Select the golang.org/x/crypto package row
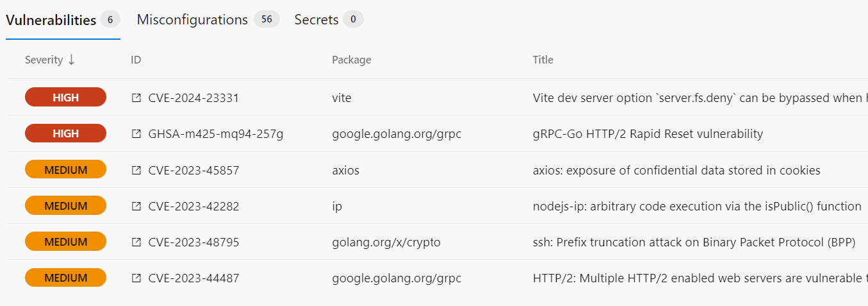This screenshot has width=868, height=306. pyautogui.click(x=386, y=242)
